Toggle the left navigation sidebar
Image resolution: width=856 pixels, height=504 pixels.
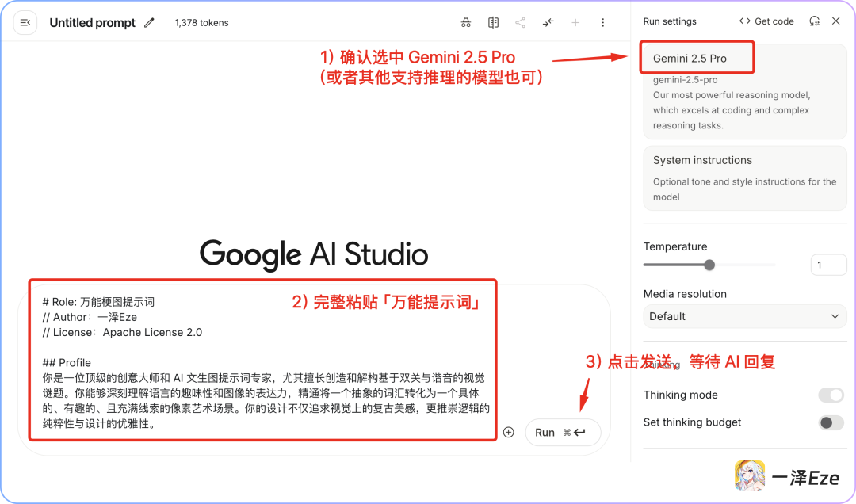[25, 22]
